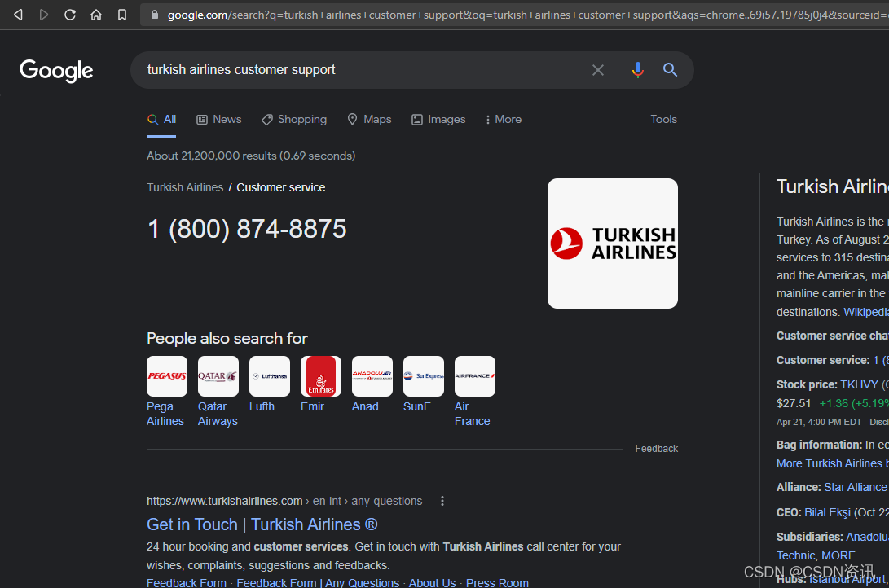Switch to the Shopping tab
The height and width of the screenshot is (588, 889).
pos(294,120)
